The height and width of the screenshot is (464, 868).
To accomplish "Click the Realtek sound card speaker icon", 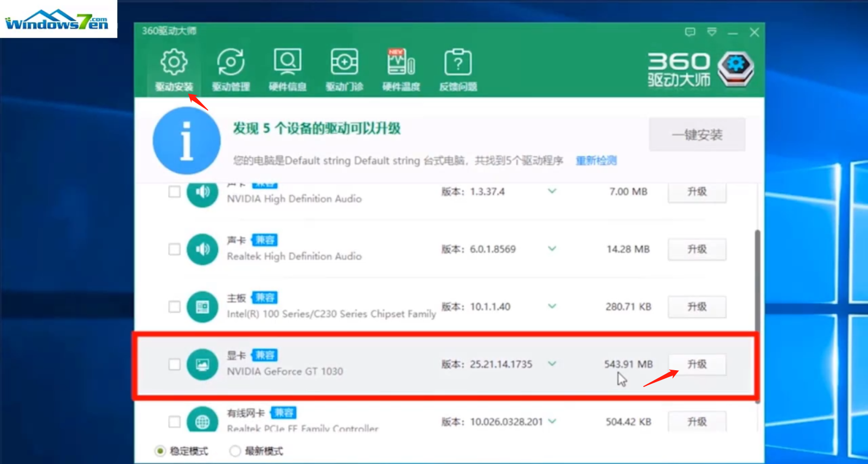I will pyautogui.click(x=202, y=249).
